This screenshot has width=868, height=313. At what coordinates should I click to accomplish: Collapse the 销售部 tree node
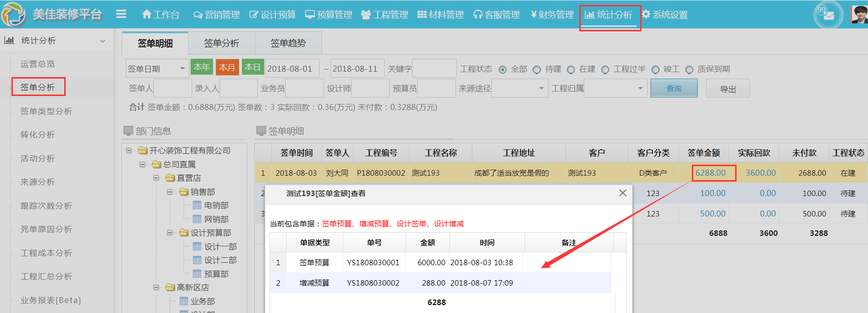tap(170, 192)
